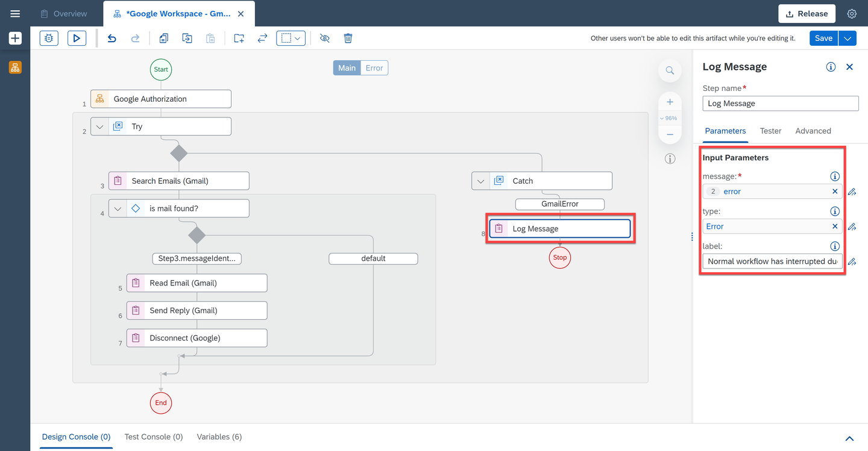Select the Disconnect (Google) step

pyautogui.click(x=197, y=338)
